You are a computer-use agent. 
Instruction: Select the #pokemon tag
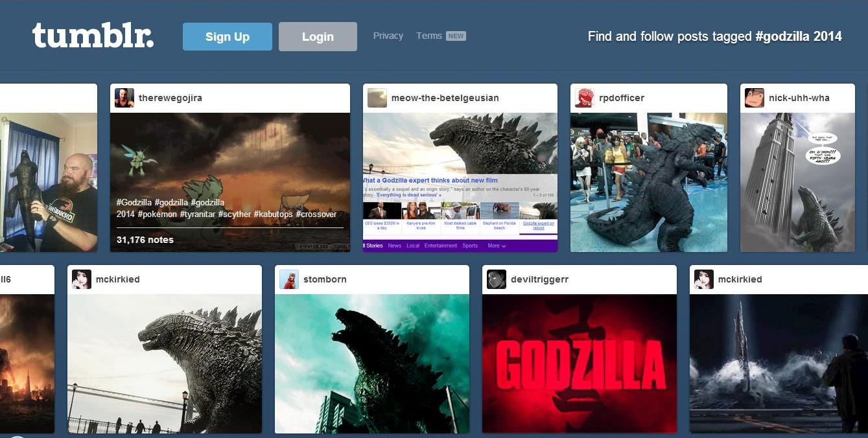(156, 214)
